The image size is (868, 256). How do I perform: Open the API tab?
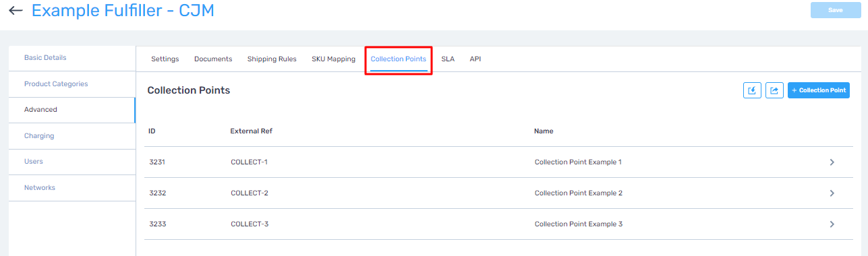point(475,59)
